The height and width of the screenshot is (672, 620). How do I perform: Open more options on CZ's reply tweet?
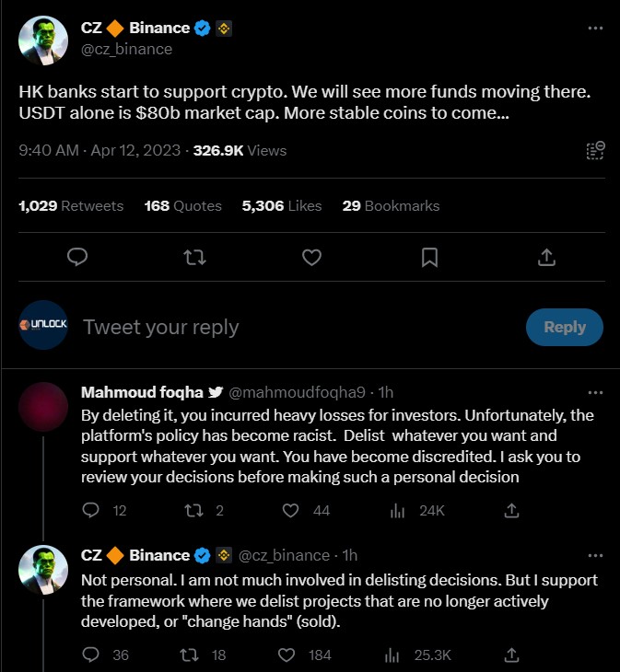click(596, 555)
